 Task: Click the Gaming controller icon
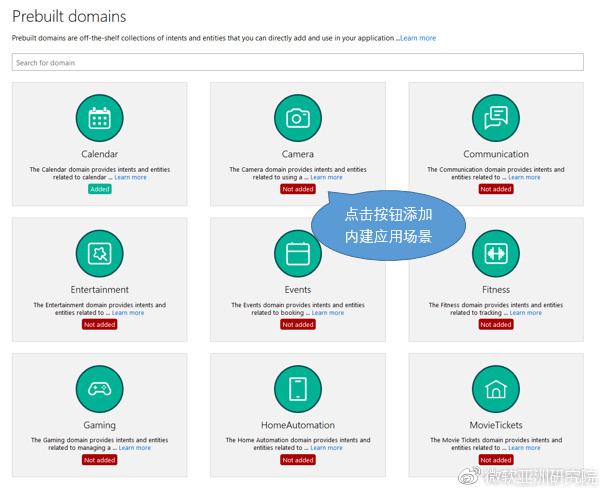tap(99, 389)
